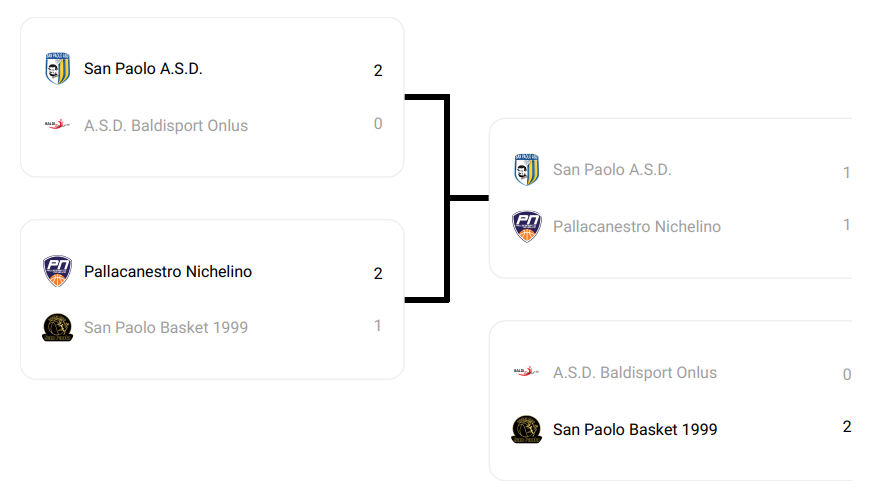Open San Paolo Basket 1999 name in second semifinal

tap(166, 327)
